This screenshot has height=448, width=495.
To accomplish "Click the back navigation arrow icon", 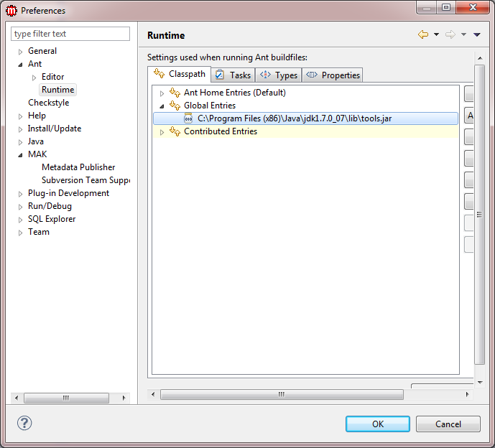I will tap(423, 35).
